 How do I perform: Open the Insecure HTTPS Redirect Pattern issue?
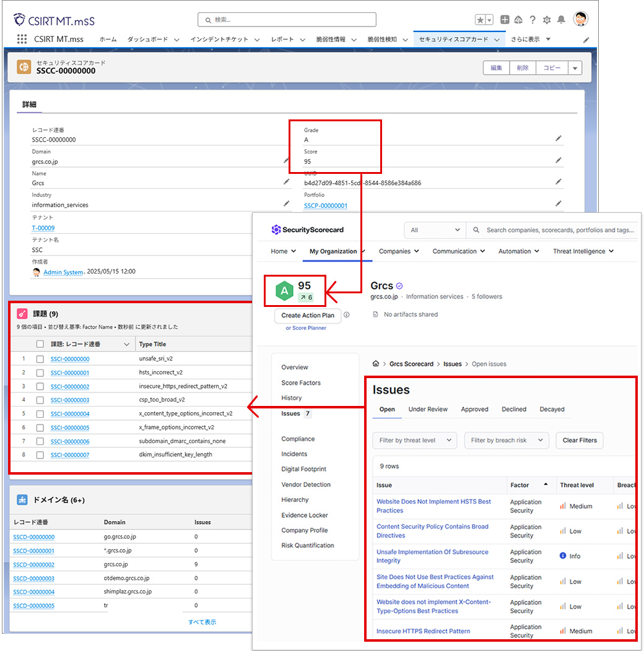(x=423, y=631)
